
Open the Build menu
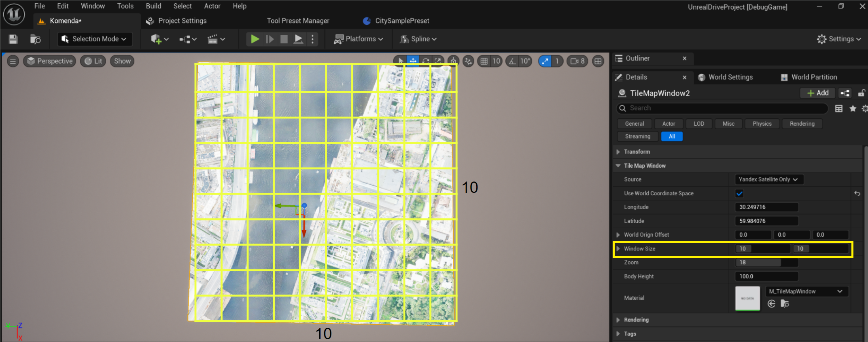click(153, 6)
